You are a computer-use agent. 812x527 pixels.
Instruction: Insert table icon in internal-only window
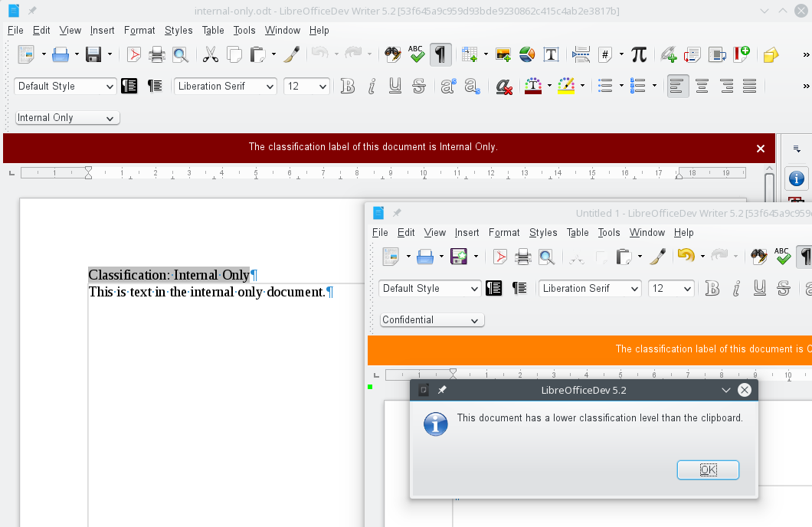coord(469,54)
